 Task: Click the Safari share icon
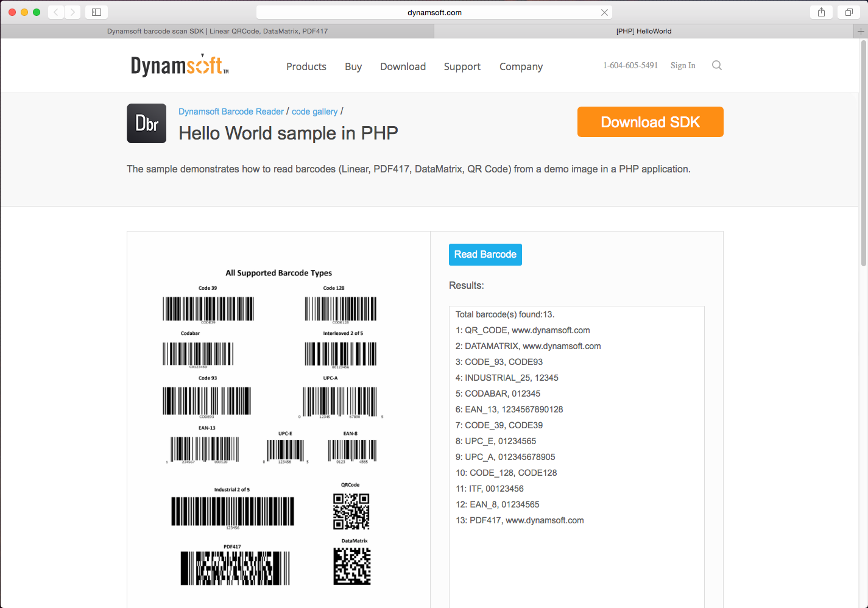(821, 12)
